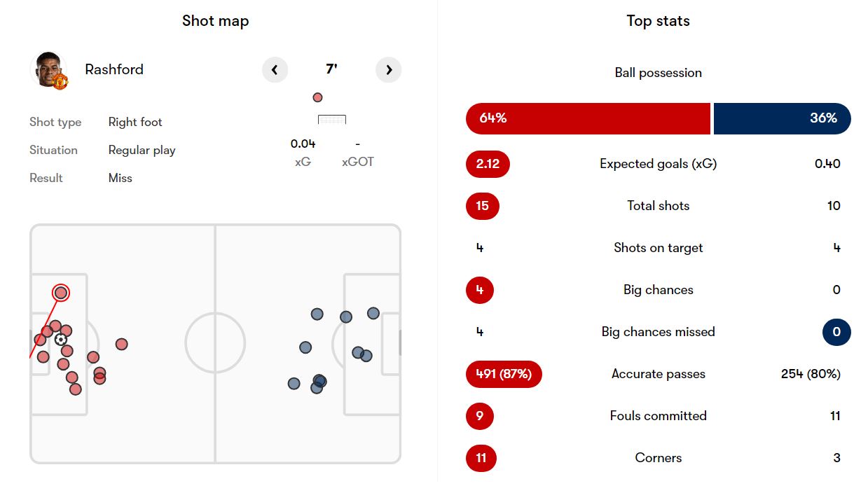
Task: Click the red 64% possession bar
Action: [588, 118]
